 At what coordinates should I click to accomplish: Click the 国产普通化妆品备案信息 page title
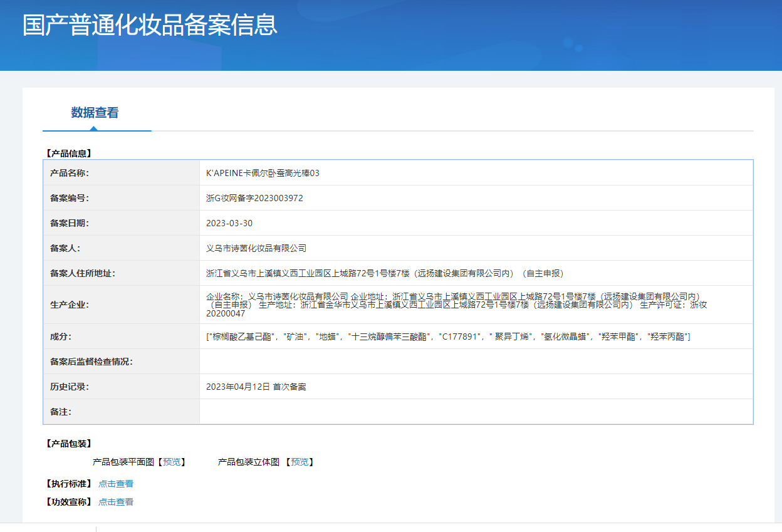(x=150, y=25)
